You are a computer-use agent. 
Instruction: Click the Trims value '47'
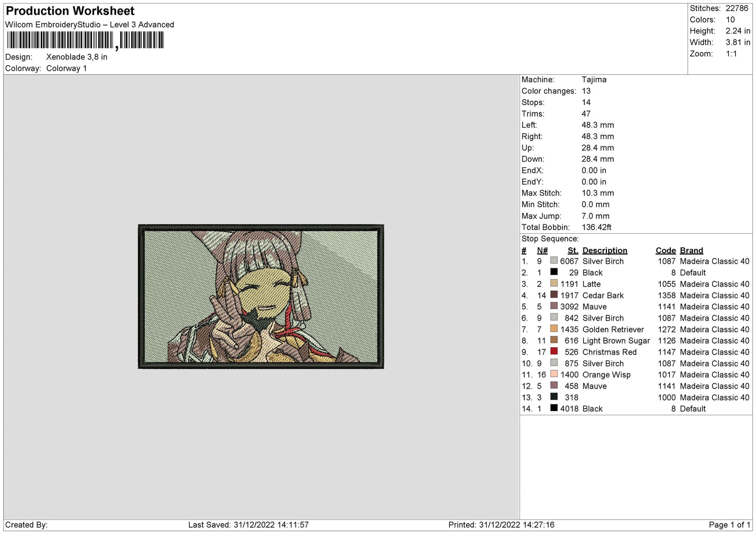(x=586, y=113)
